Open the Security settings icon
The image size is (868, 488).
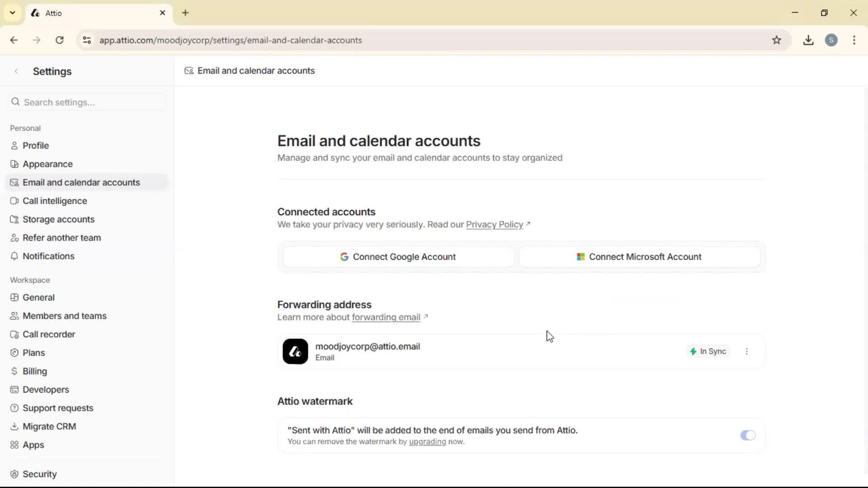pyautogui.click(x=15, y=474)
